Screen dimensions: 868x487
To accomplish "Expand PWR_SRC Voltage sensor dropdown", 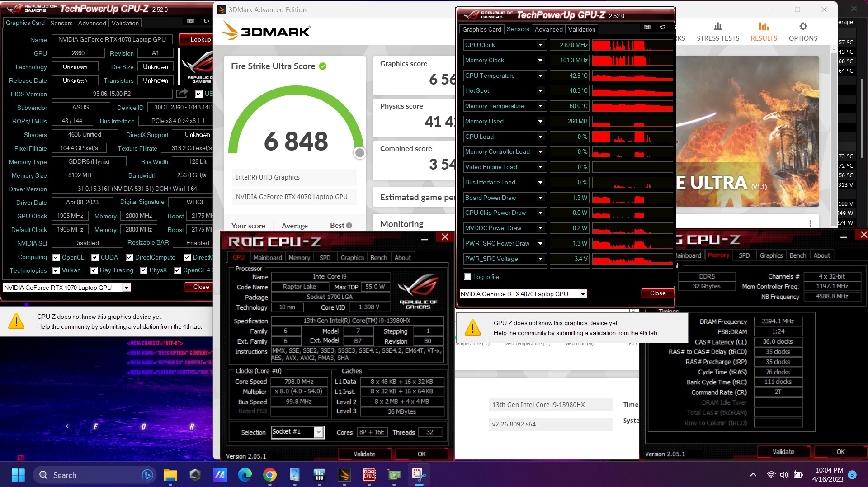I will point(540,259).
